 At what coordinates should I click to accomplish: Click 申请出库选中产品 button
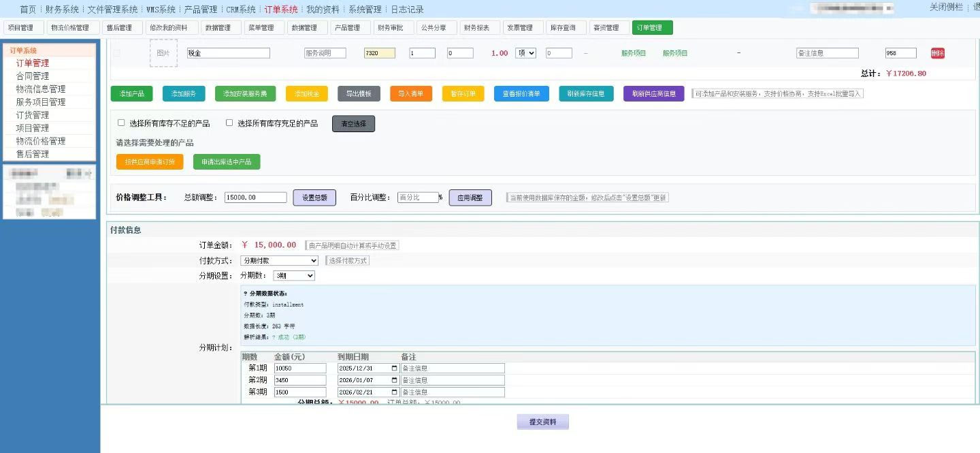[227, 162]
